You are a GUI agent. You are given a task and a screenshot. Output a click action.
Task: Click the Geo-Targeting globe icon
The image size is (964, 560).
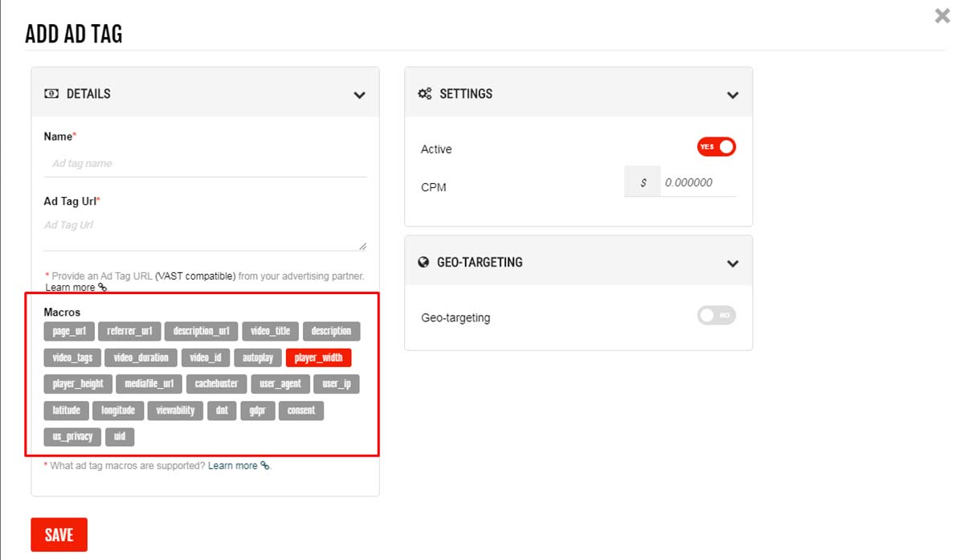425,263
